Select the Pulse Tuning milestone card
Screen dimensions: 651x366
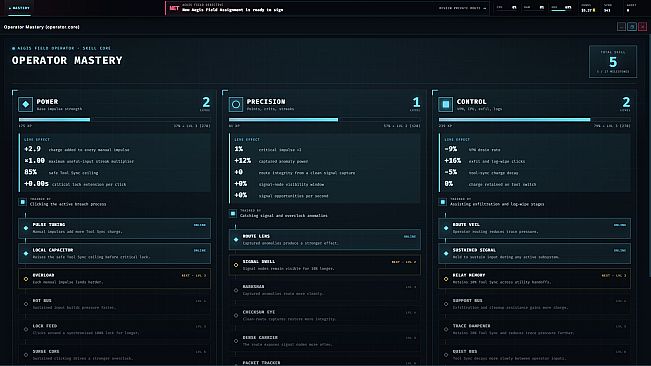tap(114, 228)
